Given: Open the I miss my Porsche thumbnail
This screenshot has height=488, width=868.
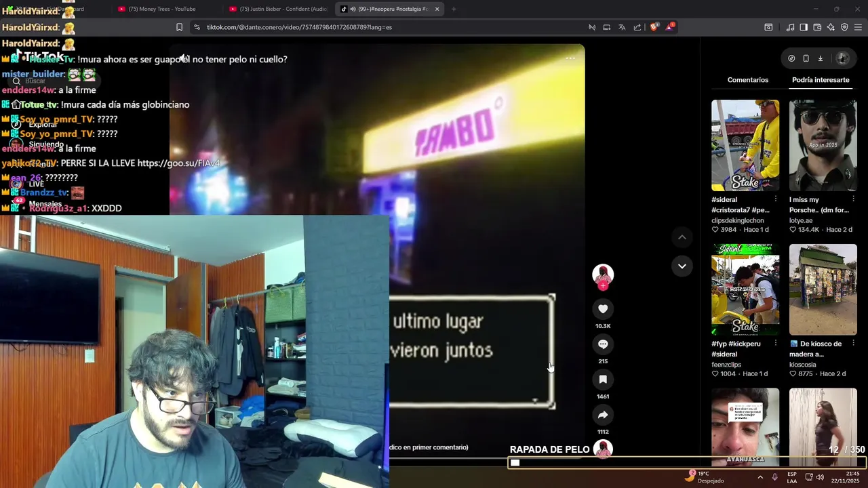Looking at the screenshot, I should [x=823, y=146].
